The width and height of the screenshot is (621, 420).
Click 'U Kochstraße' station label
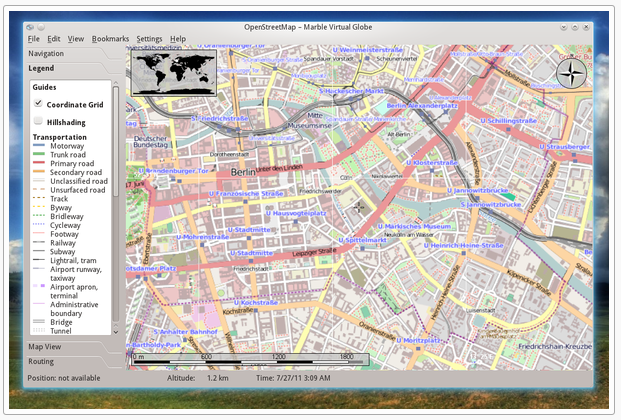[x=255, y=303]
